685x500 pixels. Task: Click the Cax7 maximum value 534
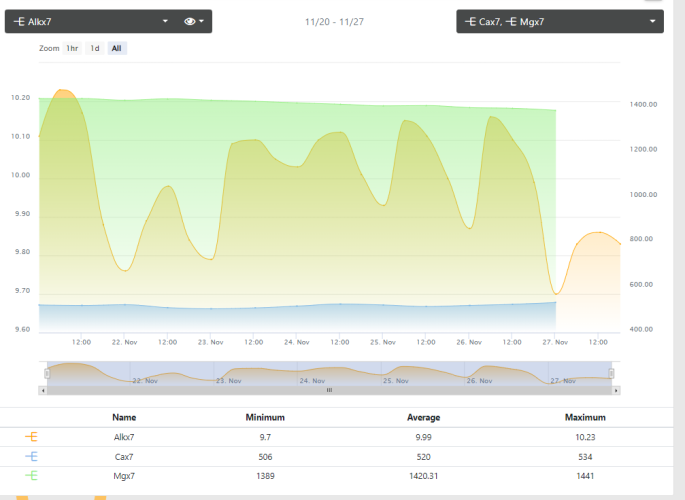tap(585, 457)
